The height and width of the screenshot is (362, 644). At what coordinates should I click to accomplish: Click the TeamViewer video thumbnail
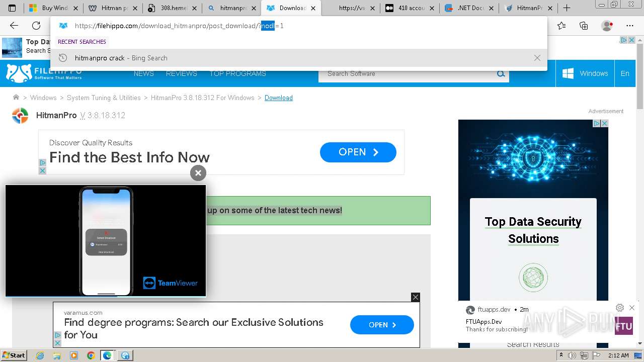[x=106, y=241]
